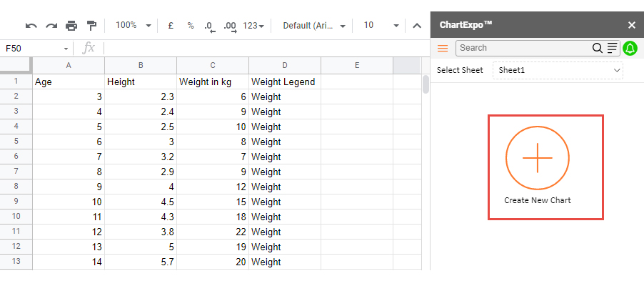Select column E header

point(357,65)
